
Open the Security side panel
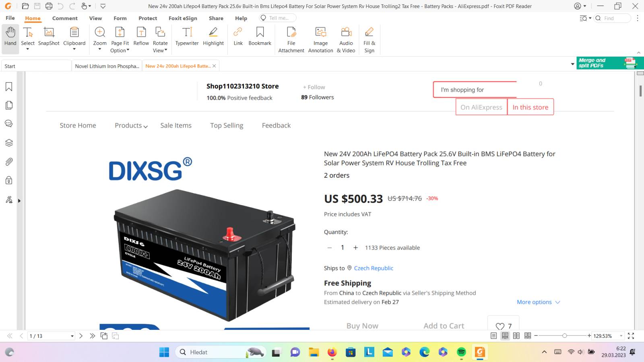[x=9, y=180]
